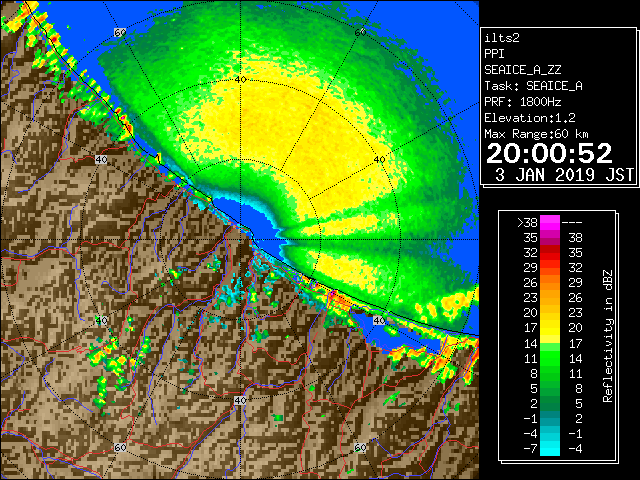Click the "40" range label due north of radar center
The width and height of the screenshot is (640, 480).
[x=240, y=80]
